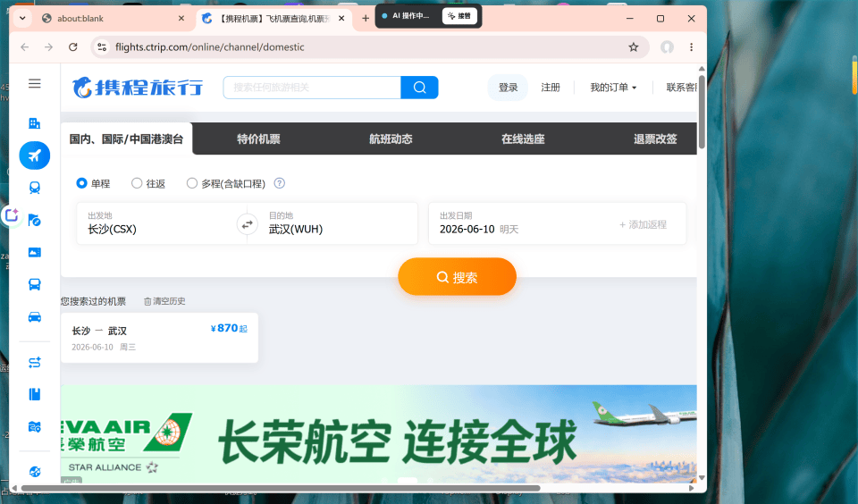This screenshot has width=858, height=504.
Task: Click the 注册 register link
Action: coord(551,88)
